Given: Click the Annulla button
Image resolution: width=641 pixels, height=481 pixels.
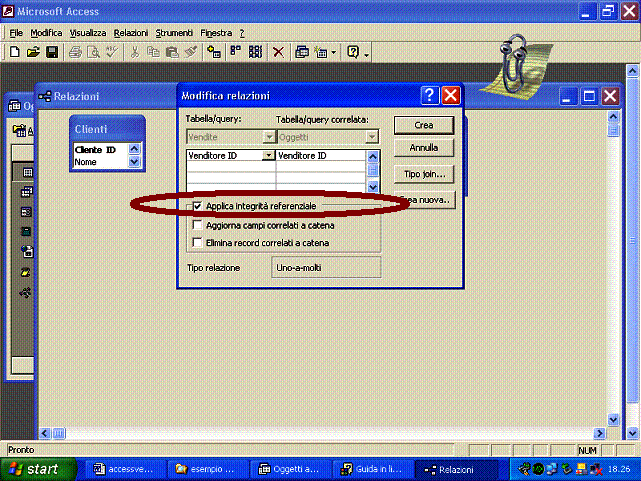Looking at the screenshot, I should 424,148.
